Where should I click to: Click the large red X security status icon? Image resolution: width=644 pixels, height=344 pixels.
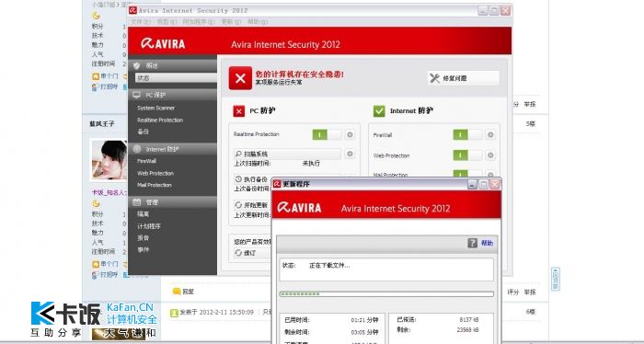pyautogui.click(x=240, y=78)
